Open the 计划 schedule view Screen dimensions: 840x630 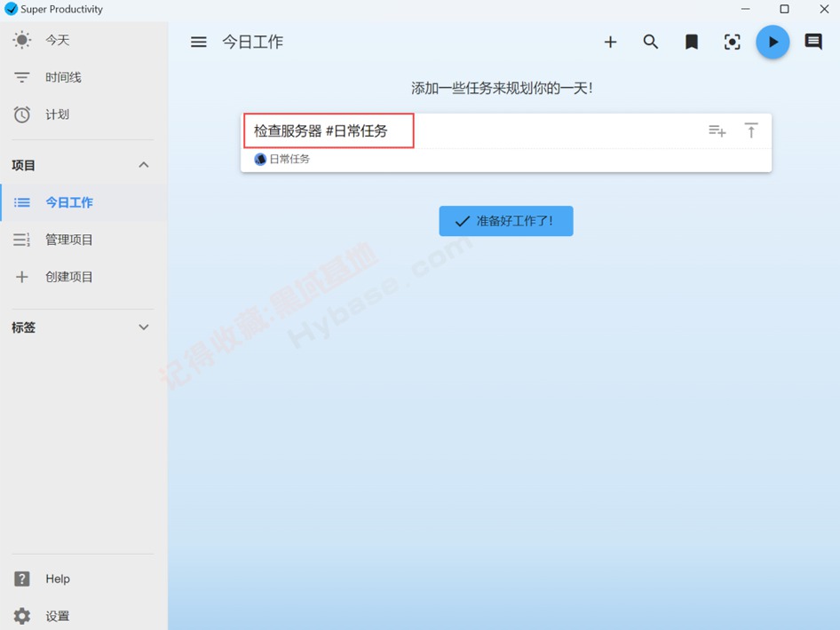tap(83, 114)
